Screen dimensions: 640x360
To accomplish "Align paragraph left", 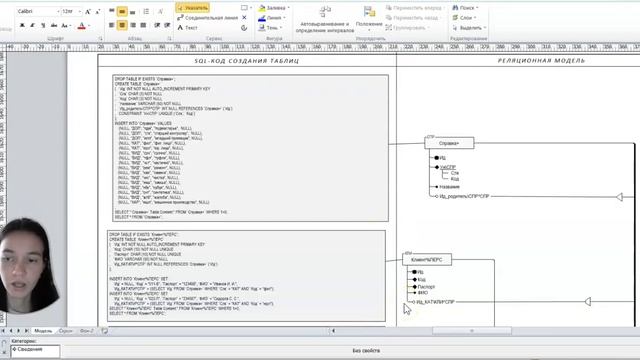I will 112,25.
